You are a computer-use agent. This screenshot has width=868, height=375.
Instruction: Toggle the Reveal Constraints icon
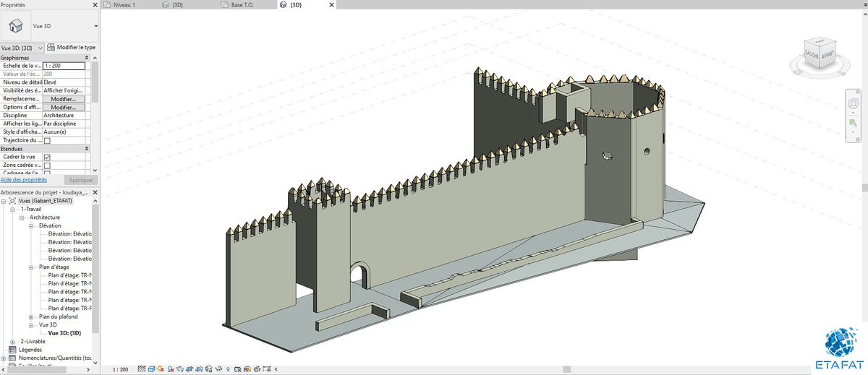coord(267,369)
